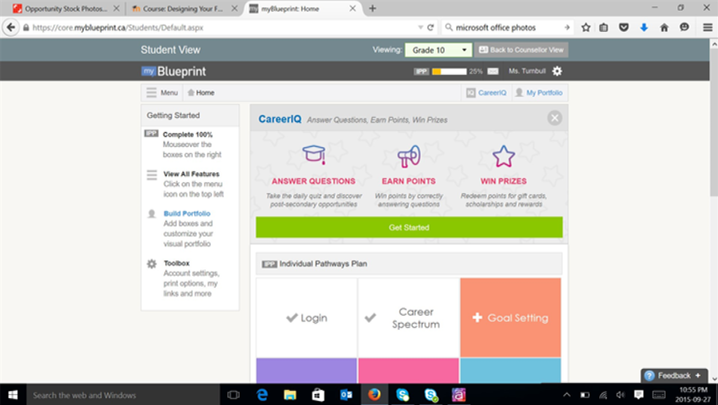Click the mail envelope icon beside 25%
Viewport: 718px width, 405px height.
point(493,71)
